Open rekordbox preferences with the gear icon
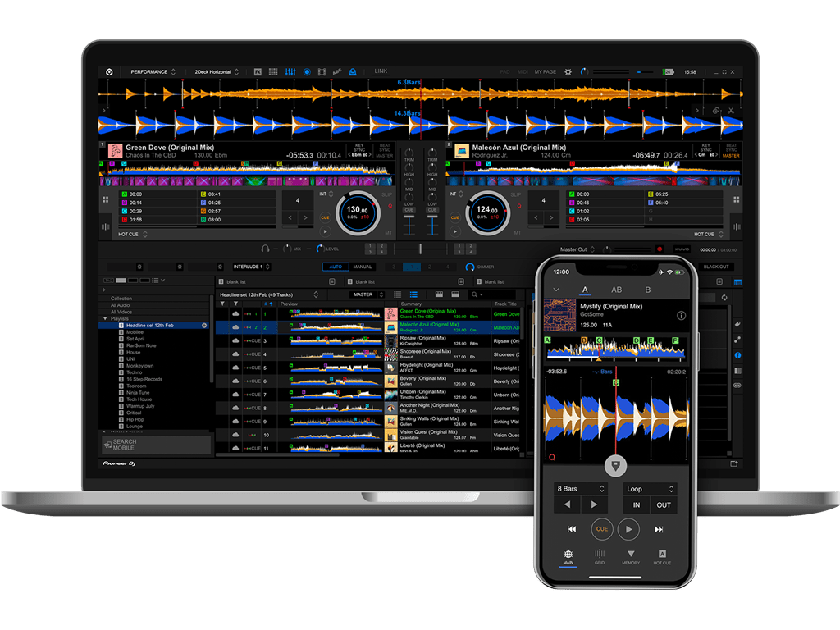The image size is (840, 630). tap(568, 71)
